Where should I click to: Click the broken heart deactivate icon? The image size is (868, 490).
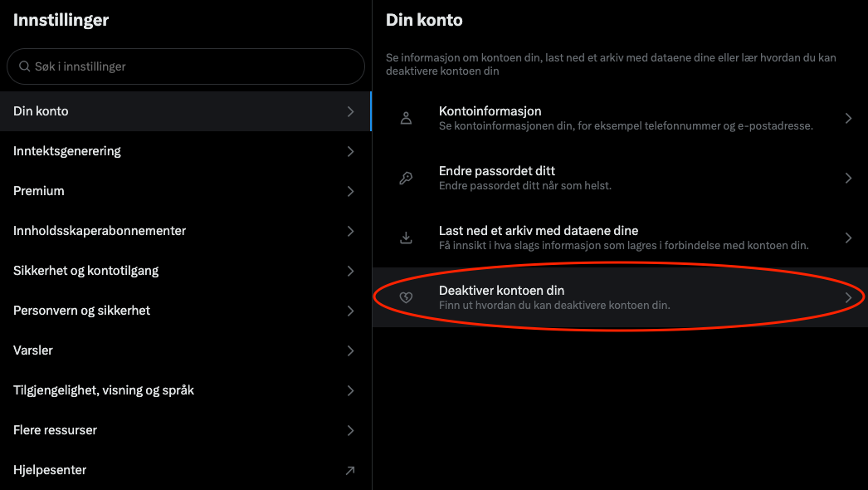coord(406,297)
